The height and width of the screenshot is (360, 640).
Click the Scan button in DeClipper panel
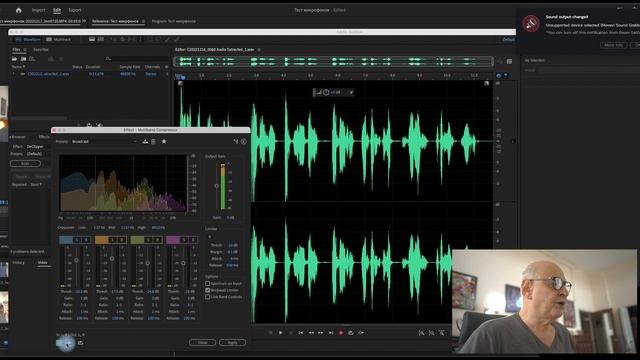(25, 164)
